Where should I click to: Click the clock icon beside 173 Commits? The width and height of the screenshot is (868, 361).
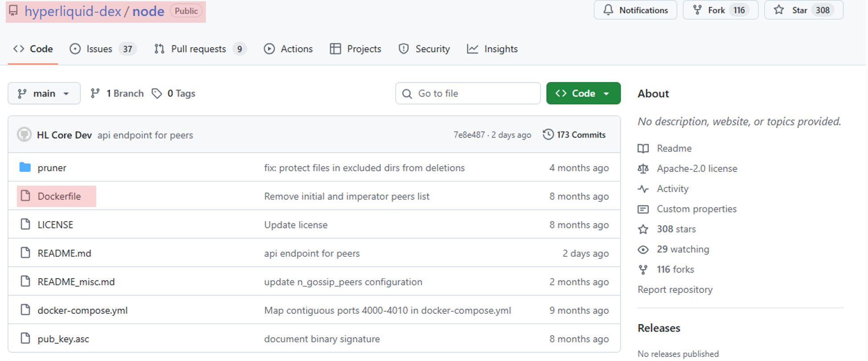pyautogui.click(x=548, y=134)
